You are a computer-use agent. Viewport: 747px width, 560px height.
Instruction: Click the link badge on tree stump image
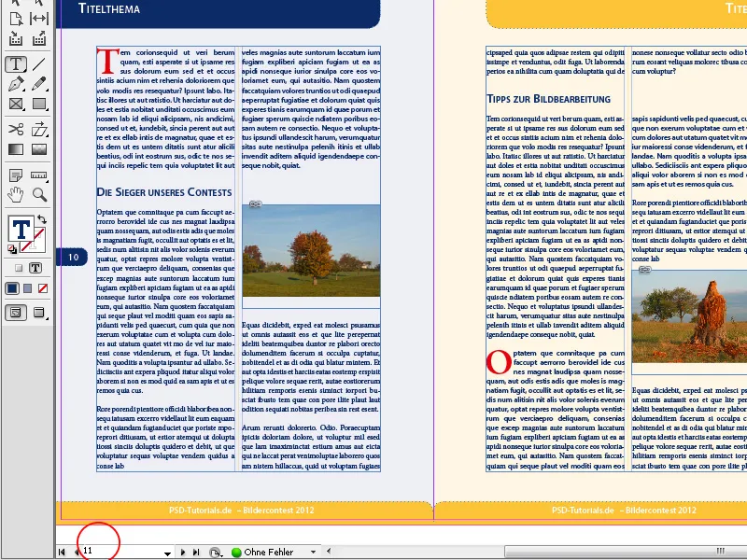pos(644,270)
